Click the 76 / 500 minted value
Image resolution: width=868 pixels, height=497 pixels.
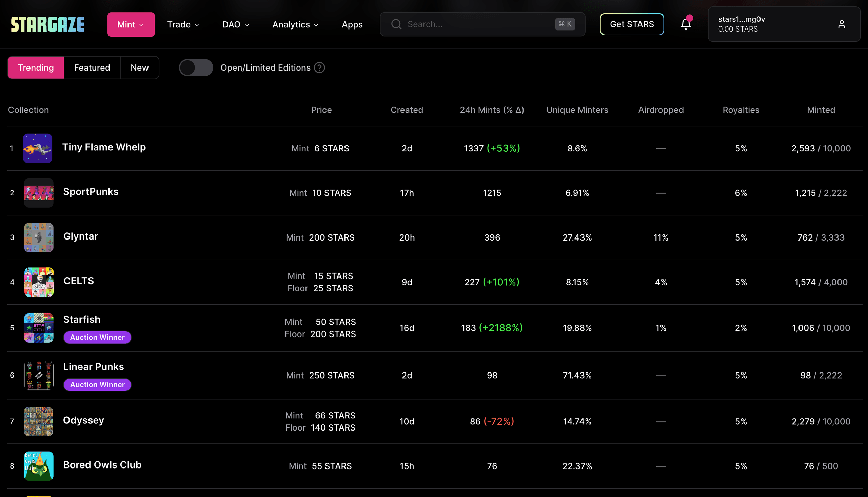(821, 466)
